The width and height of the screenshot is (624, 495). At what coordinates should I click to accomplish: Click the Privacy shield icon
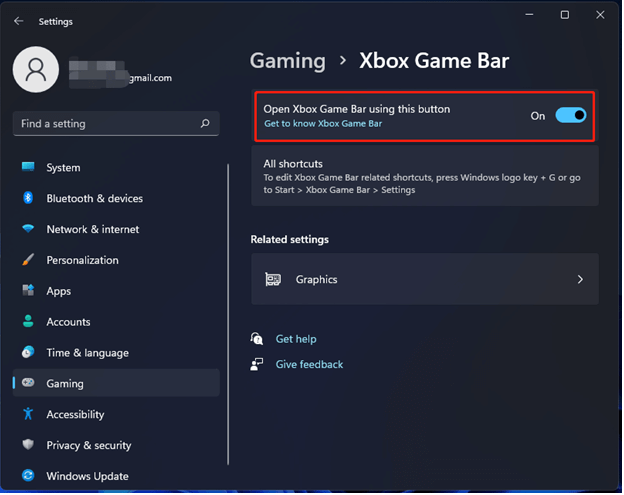coord(28,444)
